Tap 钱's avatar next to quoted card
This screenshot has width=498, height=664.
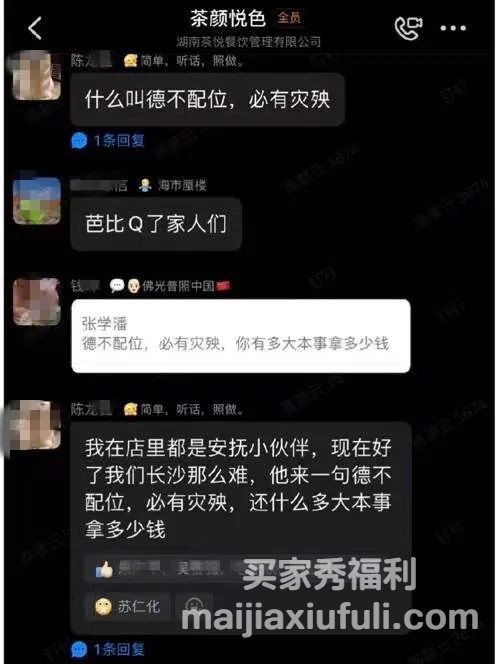point(37,304)
